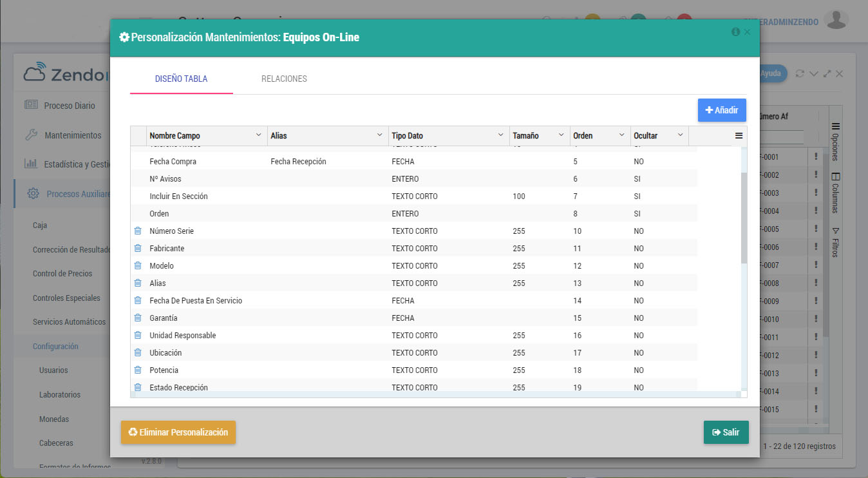Collapse the background panel with chevron down
The height and width of the screenshot is (478, 868).
tap(814, 73)
